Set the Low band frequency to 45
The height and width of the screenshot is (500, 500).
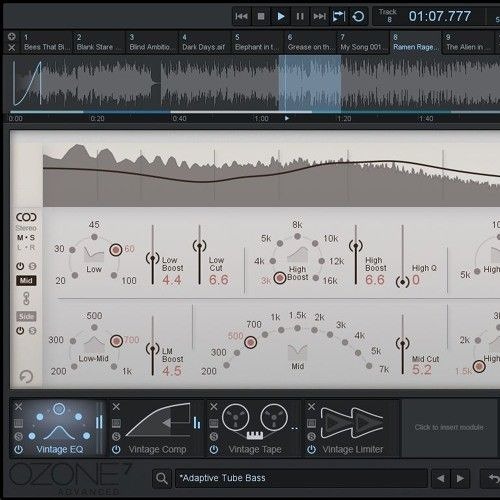tap(94, 237)
